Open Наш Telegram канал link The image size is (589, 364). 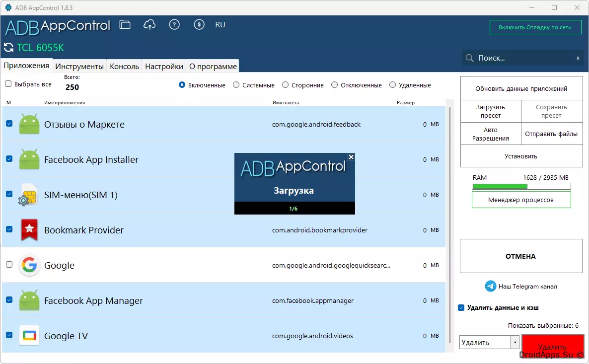click(x=527, y=286)
